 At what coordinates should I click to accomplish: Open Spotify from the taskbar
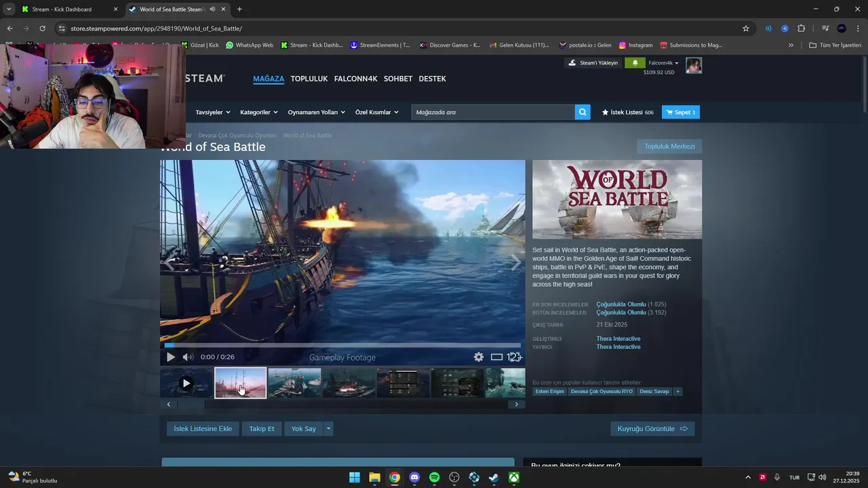pos(435,477)
